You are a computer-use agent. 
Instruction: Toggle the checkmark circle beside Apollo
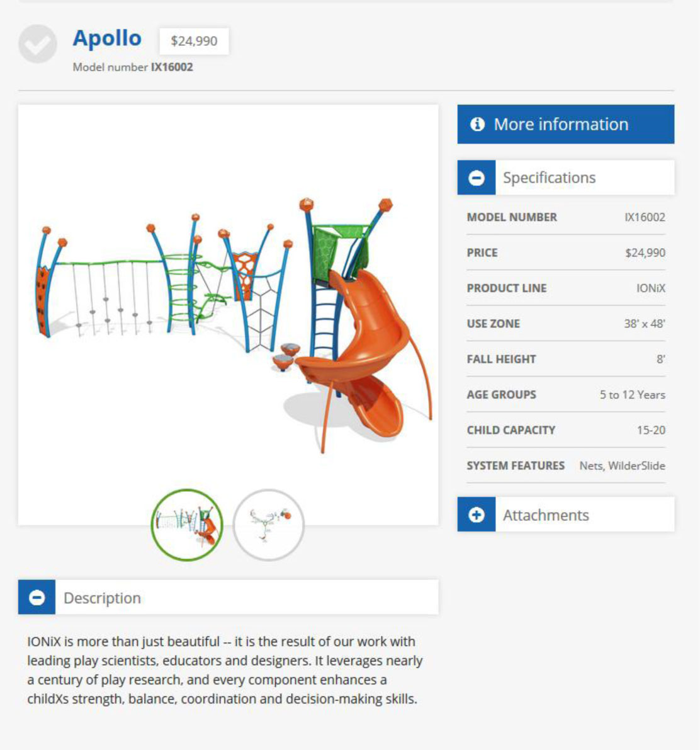[37, 44]
